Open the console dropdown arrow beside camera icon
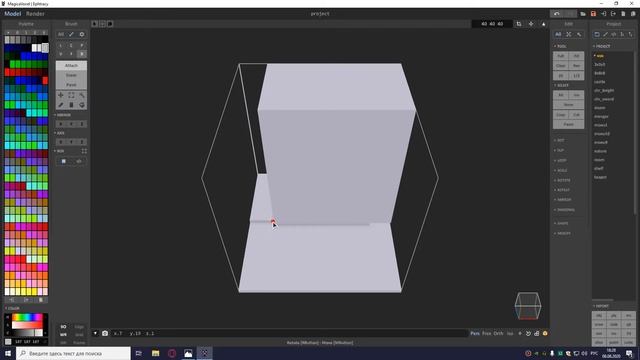Image resolution: width=640 pixels, height=360 pixels. (x=95, y=333)
